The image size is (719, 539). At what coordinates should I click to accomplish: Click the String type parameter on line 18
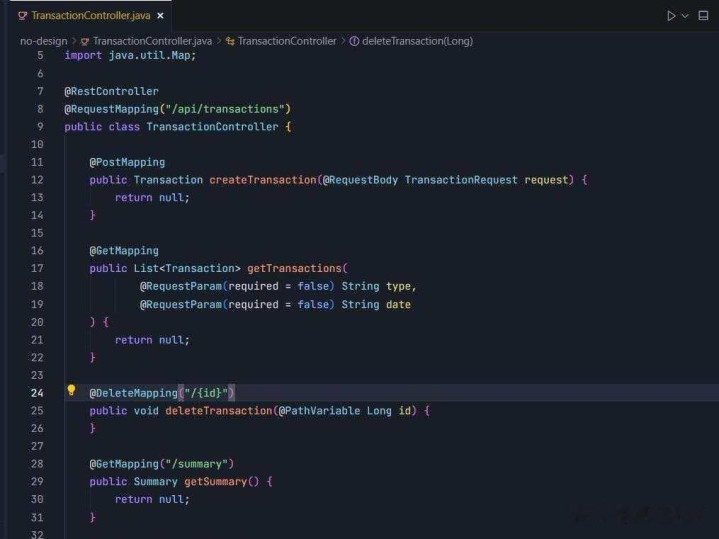coord(360,286)
